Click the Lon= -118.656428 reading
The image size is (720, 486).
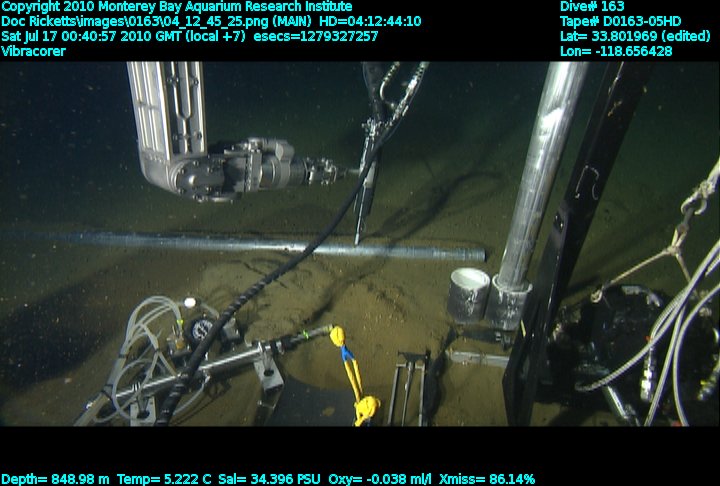(x=616, y=51)
